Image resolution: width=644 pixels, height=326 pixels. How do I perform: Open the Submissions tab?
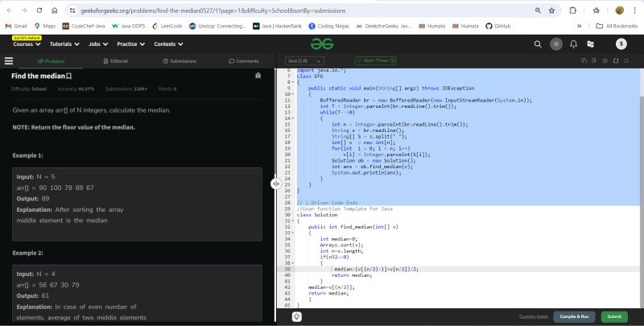pyautogui.click(x=178, y=61)
